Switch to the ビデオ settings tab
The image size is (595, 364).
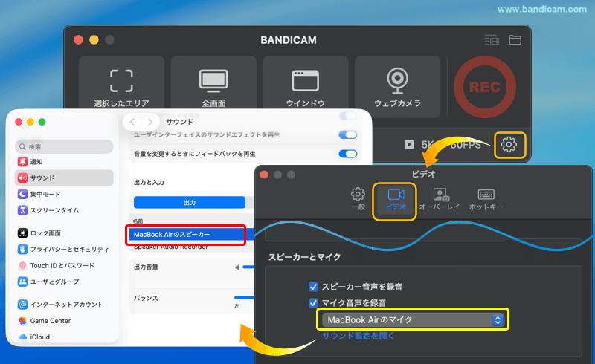tap(394, 198)
